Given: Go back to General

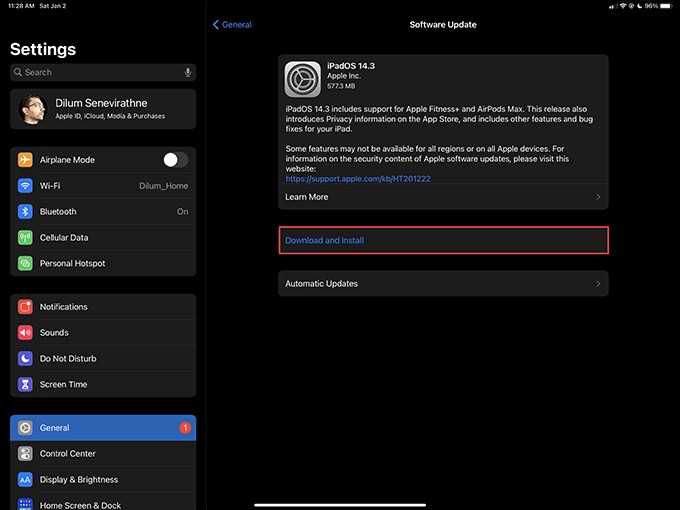Looking at the screenshot, I should point(232,25).
